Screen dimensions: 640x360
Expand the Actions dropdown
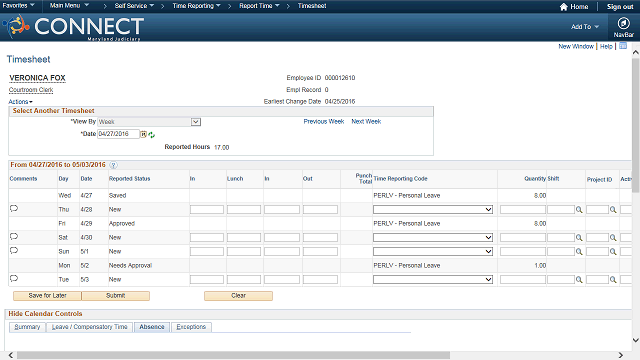click(x=20, y=102)
